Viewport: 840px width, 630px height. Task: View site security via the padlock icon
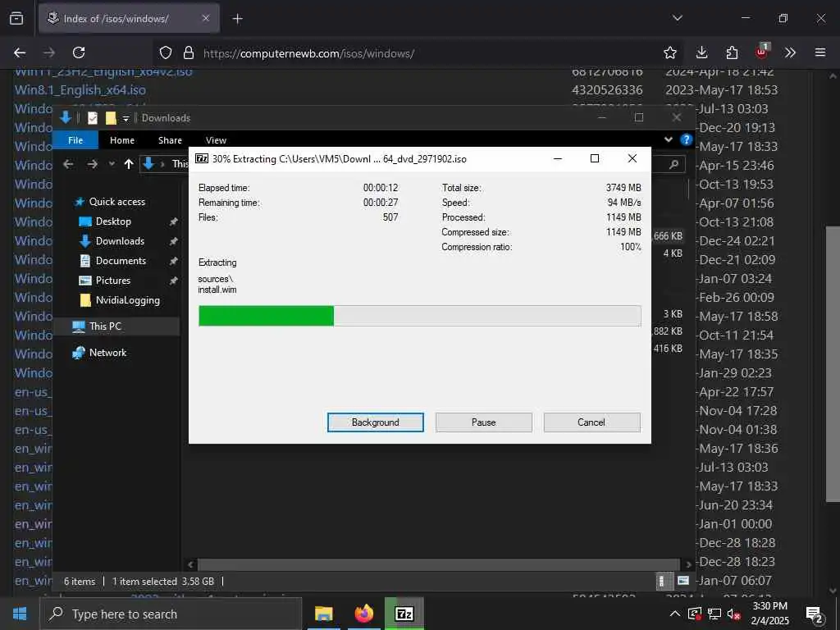[x=188, y=52]
